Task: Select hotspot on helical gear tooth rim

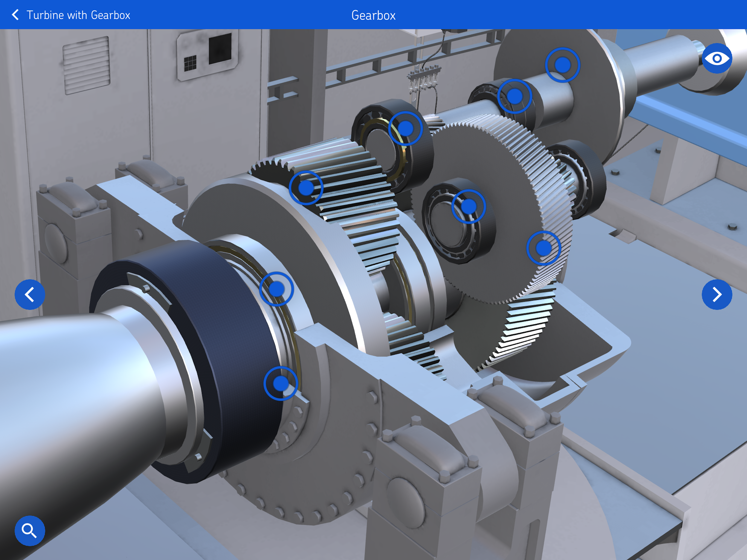Action: [x=544, y=248]
